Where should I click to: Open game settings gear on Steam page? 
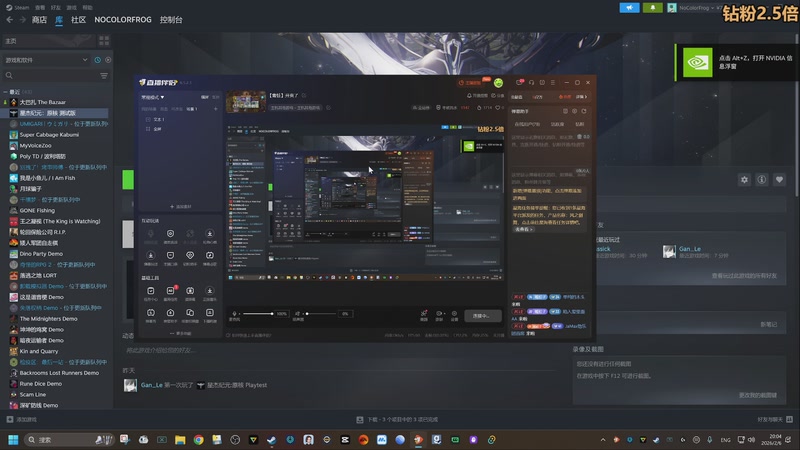[x=744, y=180]
